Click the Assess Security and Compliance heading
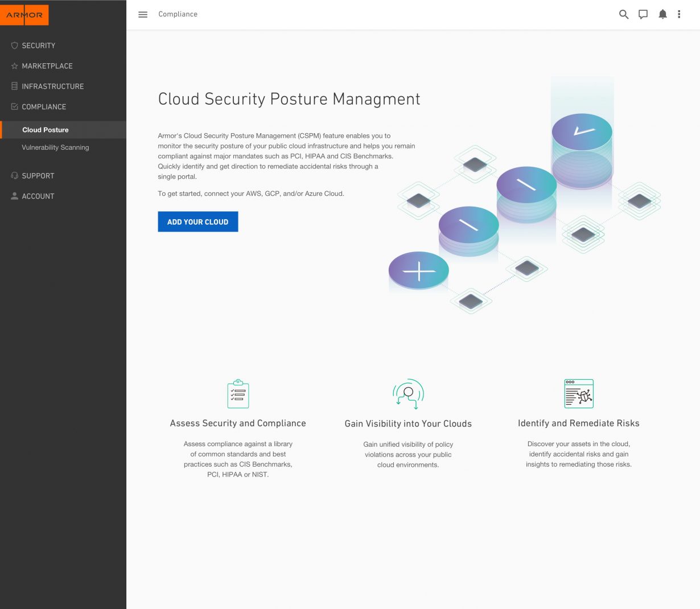 point(238,423)
